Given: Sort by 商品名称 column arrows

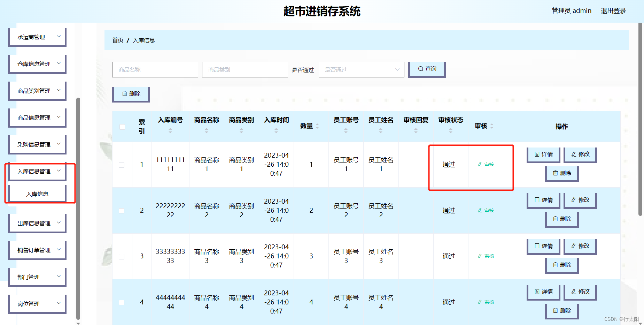Looking at the screenshot, I should (207, 130).
